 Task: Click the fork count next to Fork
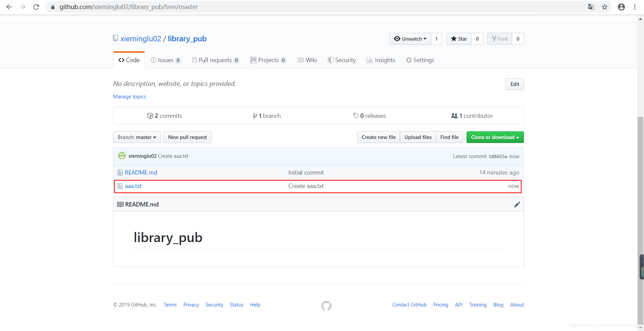click(518, 39)
